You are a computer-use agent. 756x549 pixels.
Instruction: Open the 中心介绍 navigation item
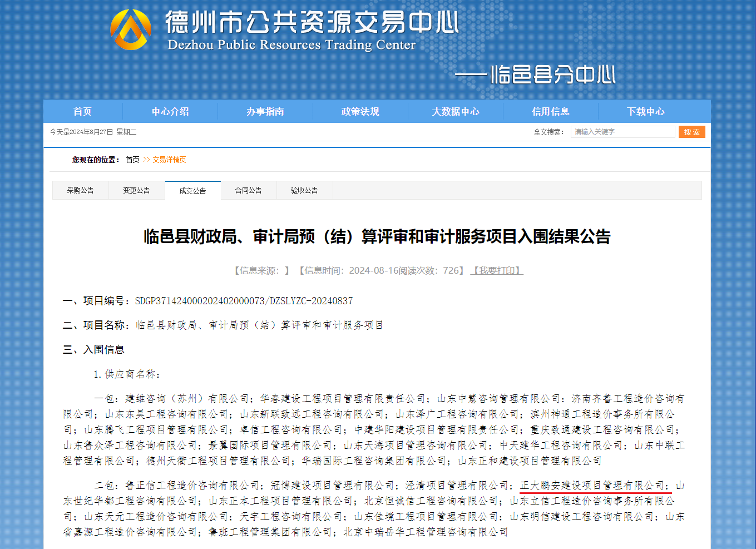click(x=170, y=111)
